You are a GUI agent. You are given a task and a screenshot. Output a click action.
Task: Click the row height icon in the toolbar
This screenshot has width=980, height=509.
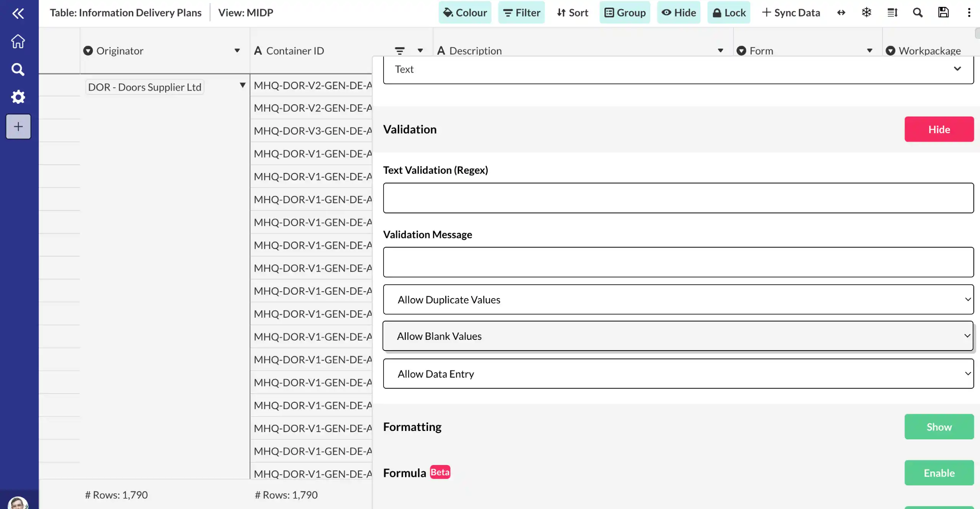(892, 13)
